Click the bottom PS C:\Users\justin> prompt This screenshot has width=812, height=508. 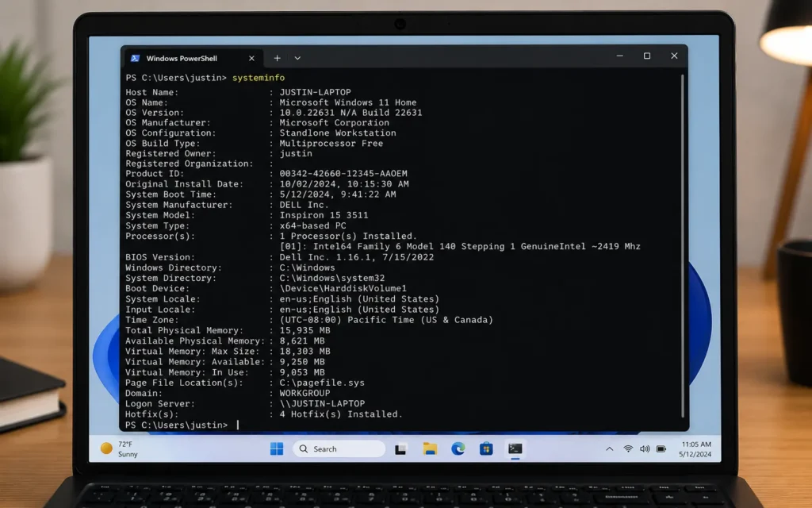177,425
